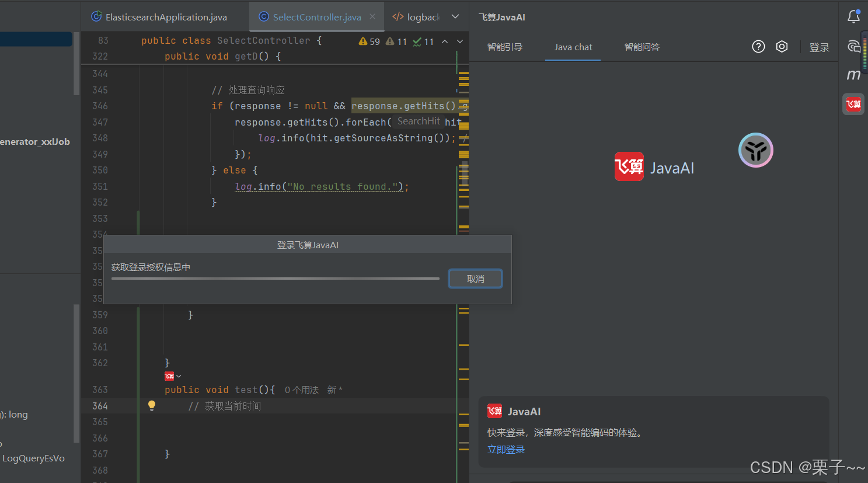Click JavaAI logo in login prompt card
Viewport: 868px width, 483px height.
(494, 411)
